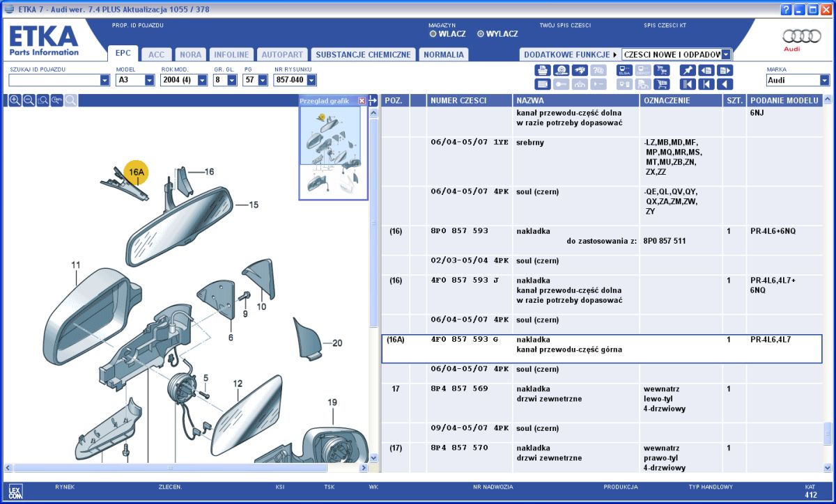Zoom out of the parts diagram
Image resolution: width=836 pixels, height=504 pixels.
coord(29,100)
